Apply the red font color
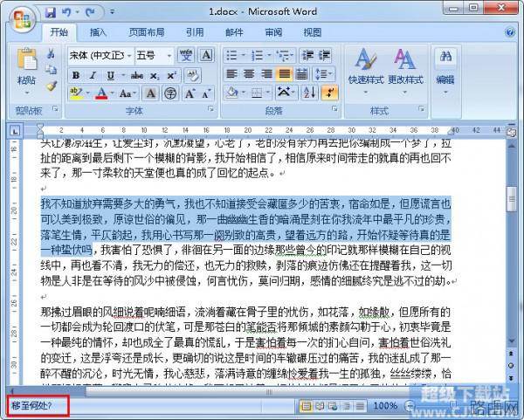Image resolution: width=524 pixels, height=420 pixels. tap(101, 93)
